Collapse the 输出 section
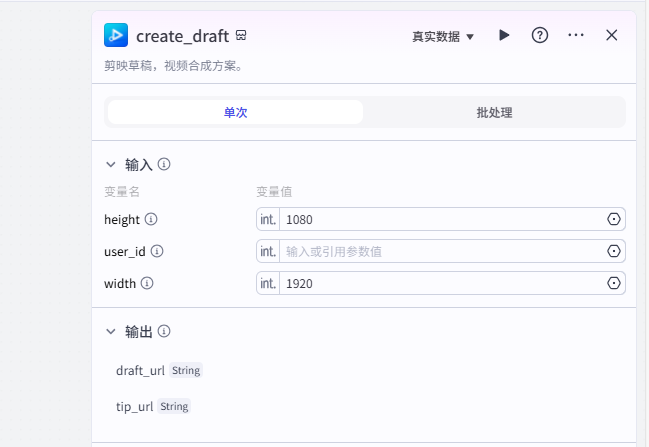Screen dimensions: 649x447 pyautogui.click(x=111, y=331)
